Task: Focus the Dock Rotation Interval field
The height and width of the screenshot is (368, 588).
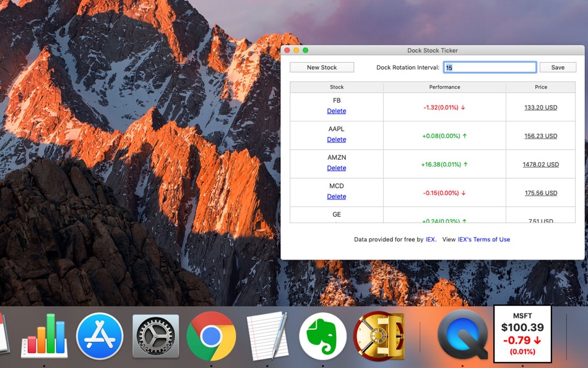Action: pos(490,67)
